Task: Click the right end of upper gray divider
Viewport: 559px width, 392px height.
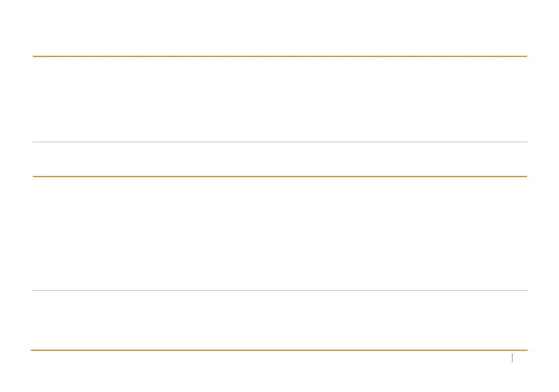Action: click(x=525, y=142)
